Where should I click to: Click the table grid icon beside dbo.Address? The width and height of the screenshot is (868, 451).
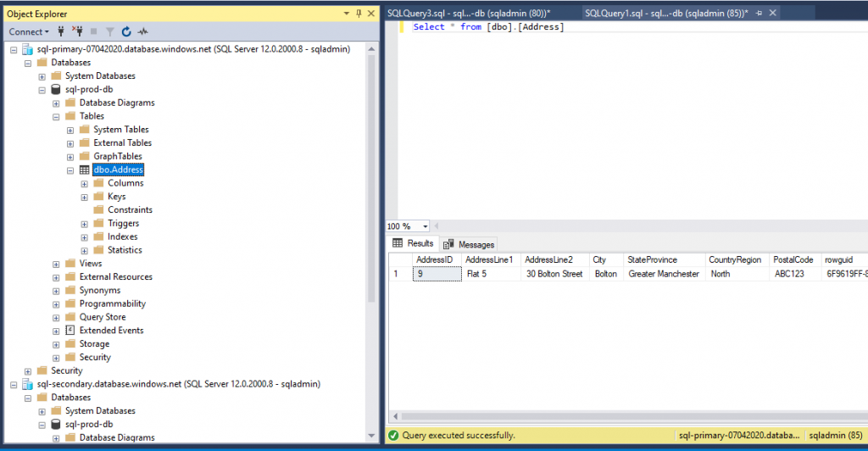(84, 170)
